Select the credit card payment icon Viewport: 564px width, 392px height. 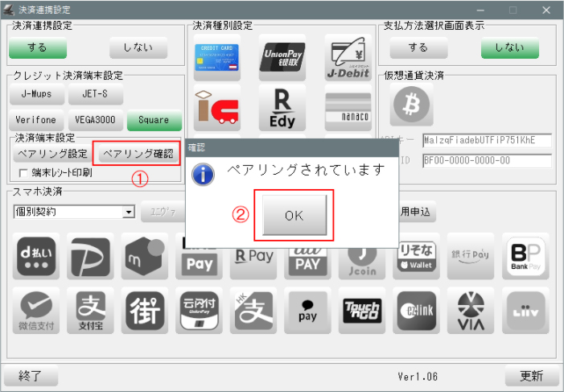[x=217, y=57]
